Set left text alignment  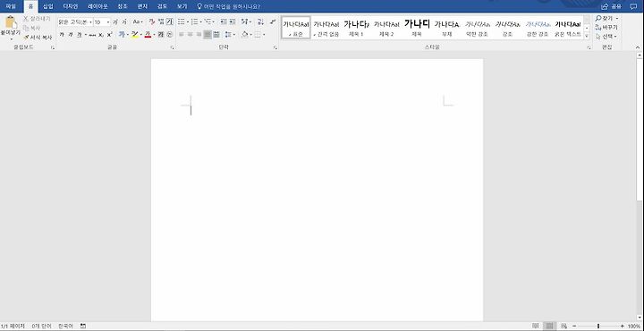(x=181, y=35)
